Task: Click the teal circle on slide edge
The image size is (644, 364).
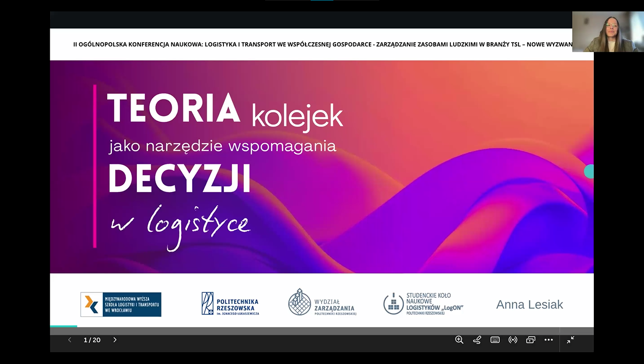Action: coord(589,171)
